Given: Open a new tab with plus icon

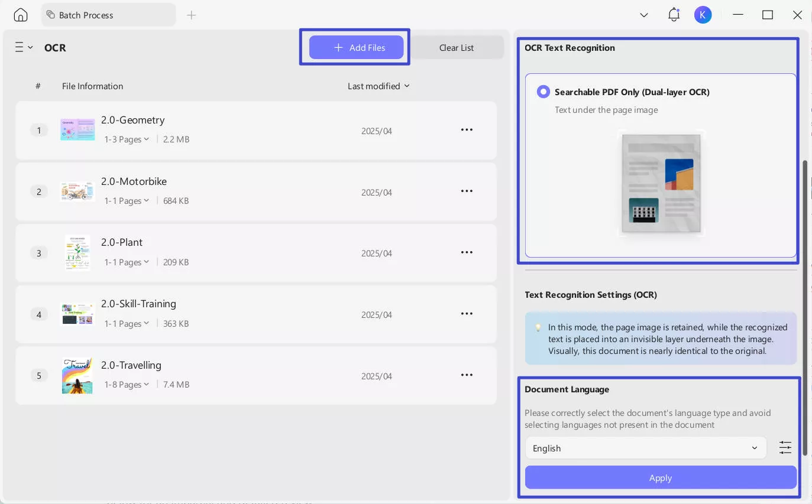Looking at the screenshot, I should pos(191,15).
